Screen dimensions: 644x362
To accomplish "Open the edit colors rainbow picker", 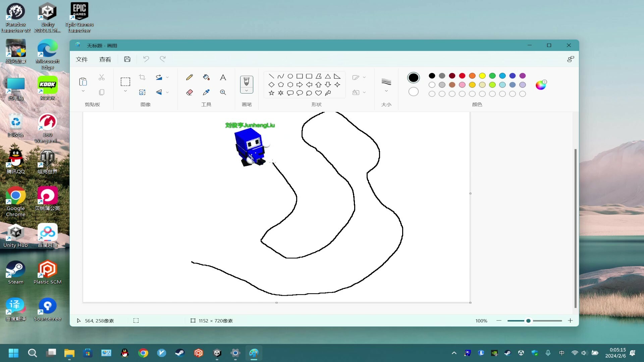I will [x=541, y=85].
